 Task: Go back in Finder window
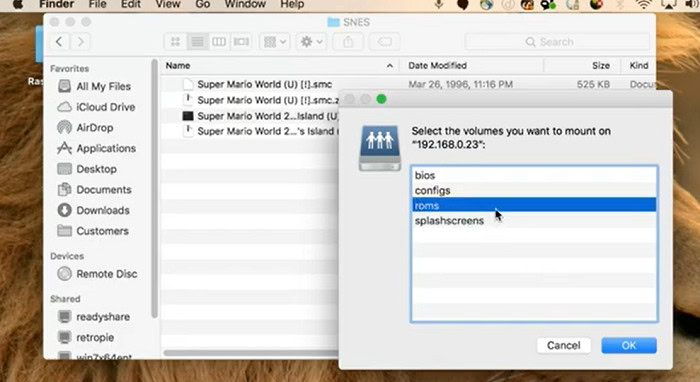pyautogui.click(x=59, y=42)
